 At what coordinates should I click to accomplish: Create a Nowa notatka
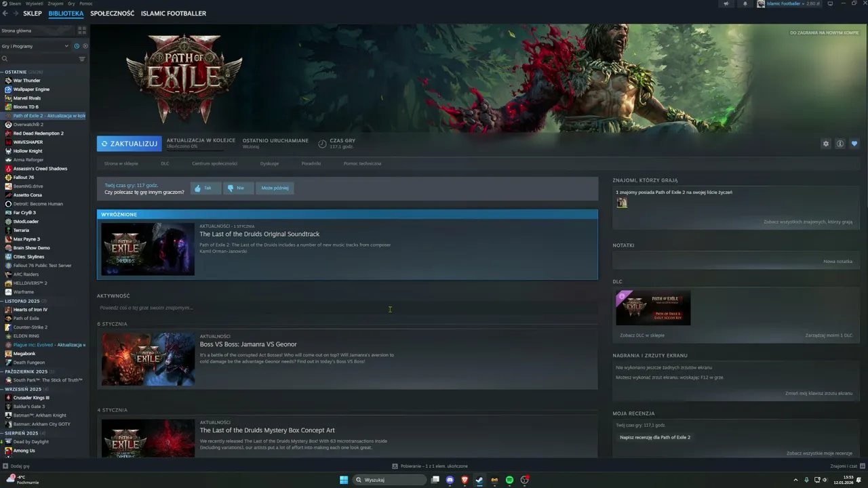[x=837, y=261]
